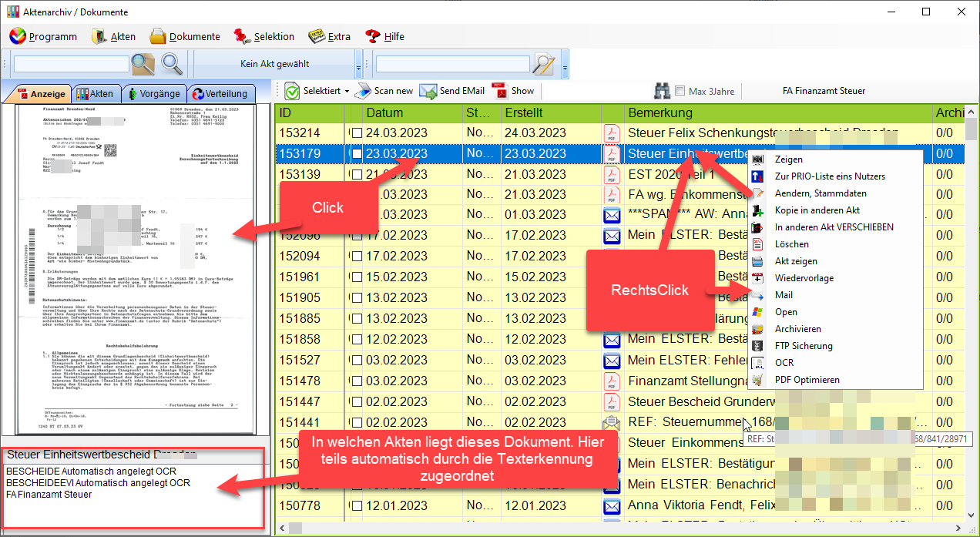This screenshot has height=537, width=980.
Task: Sort the list by the Bemerkung column header
Action: pyautogui.click(x=777, y=113)
